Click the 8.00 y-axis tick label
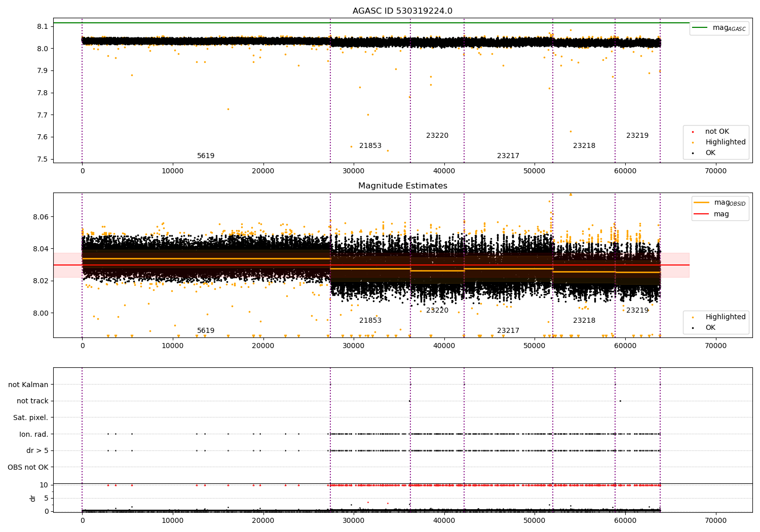This screenshot has width=760, height=532. click(x=41, y=313)
